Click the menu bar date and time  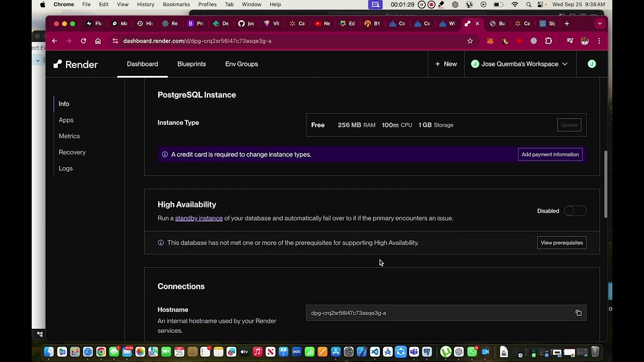579,5
